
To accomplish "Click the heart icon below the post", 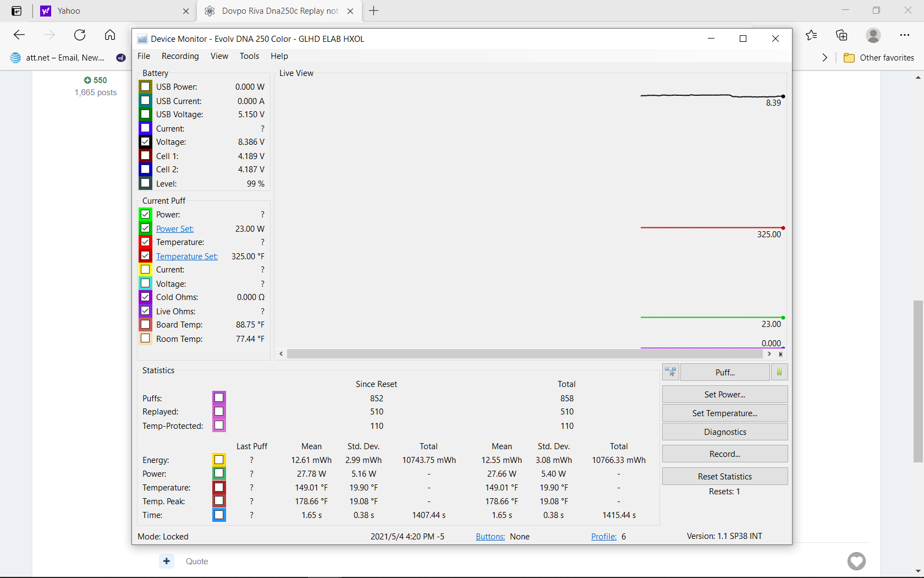I will pyautogui.click(x=856, y=561).
